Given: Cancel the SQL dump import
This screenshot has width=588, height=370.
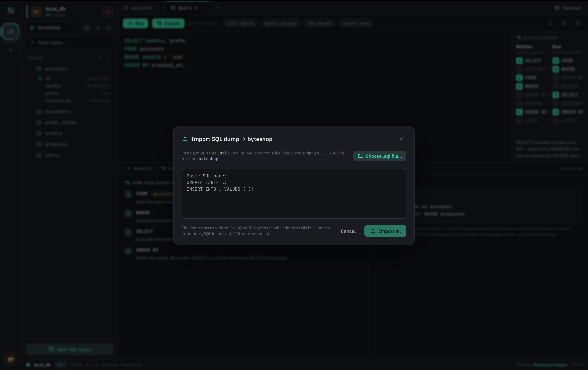Looking at the screenshot, I should click(348, 231).
